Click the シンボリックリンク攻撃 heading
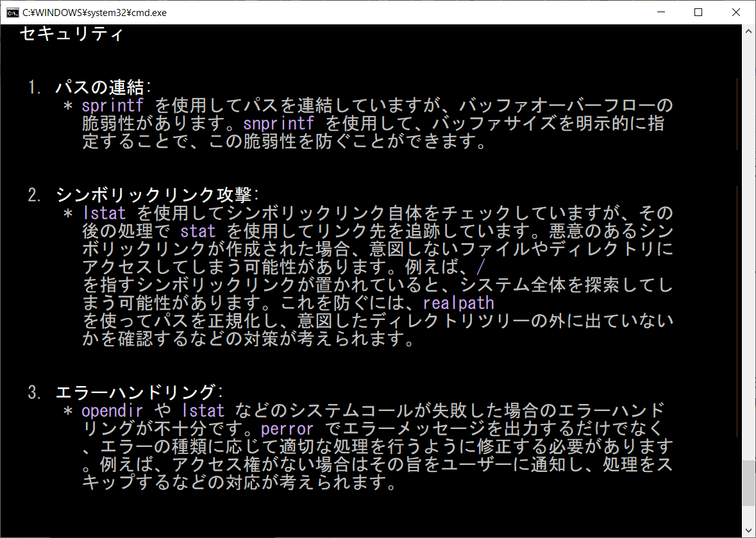Image resolution: width=756 pixels, height=538 pixels. (154, 195)
